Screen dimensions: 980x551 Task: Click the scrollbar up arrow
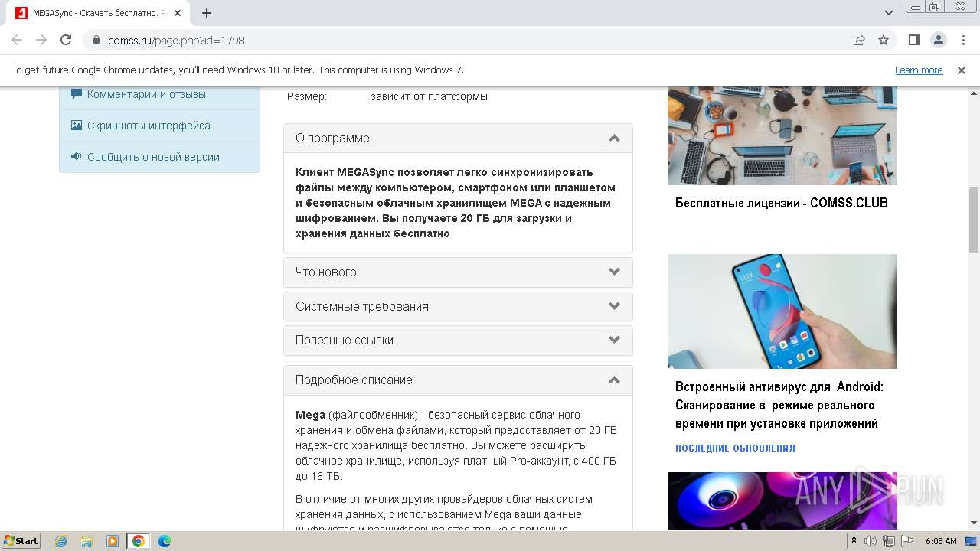point(974,93)
